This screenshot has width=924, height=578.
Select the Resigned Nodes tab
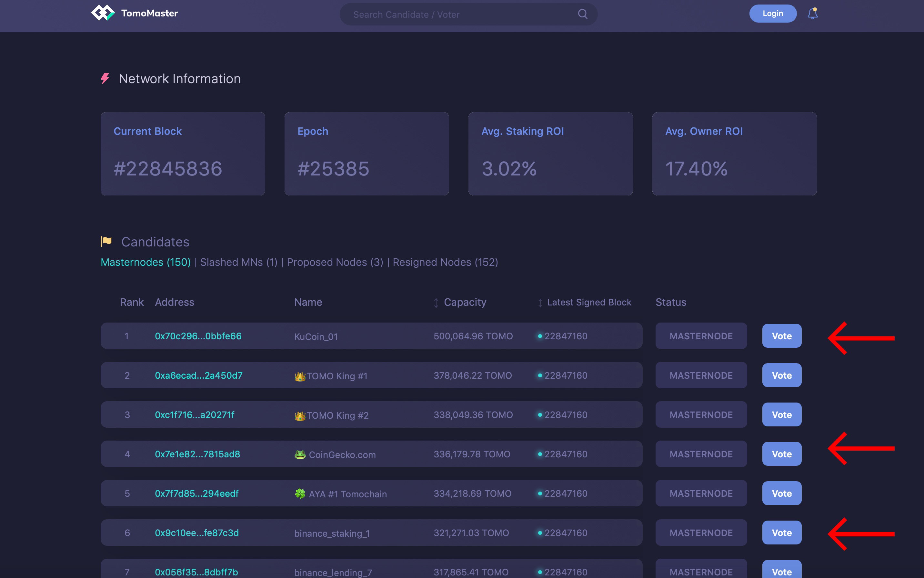[x=445, y=262]
